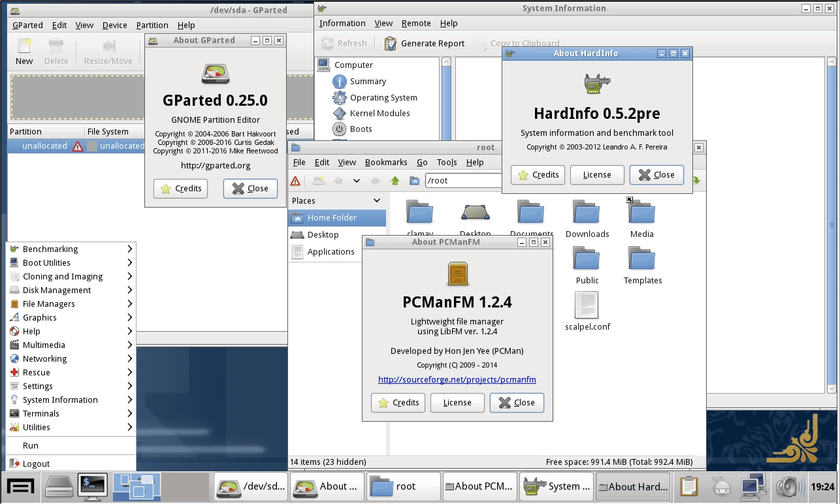This screenshot has height=504, width=840.
Task: Select the Downloads folder icon
Action: [x=587, y=213]
